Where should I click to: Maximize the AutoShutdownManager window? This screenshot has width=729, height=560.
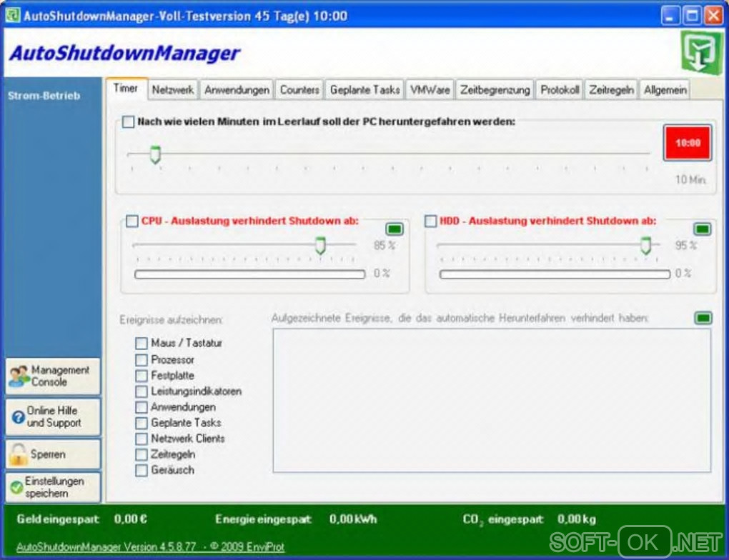[691, 15]
